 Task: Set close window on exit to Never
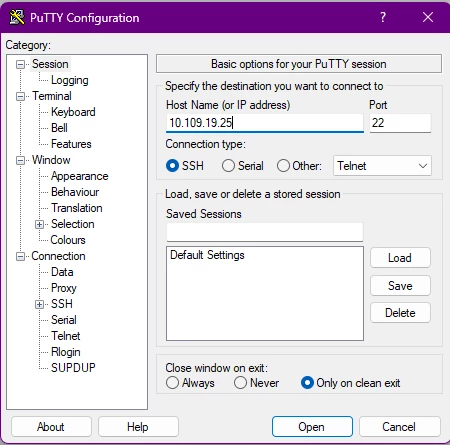[x=240, y=383]
